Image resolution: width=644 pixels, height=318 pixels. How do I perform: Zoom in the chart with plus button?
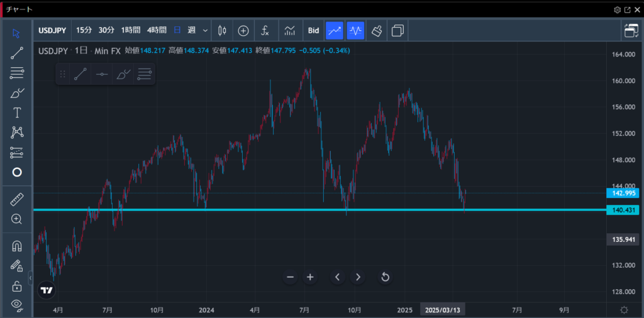[x=310, y=277]
